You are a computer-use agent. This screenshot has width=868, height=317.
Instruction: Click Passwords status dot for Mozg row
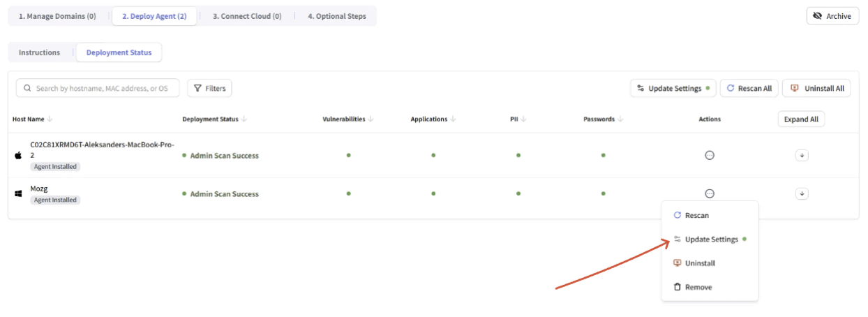603,193
